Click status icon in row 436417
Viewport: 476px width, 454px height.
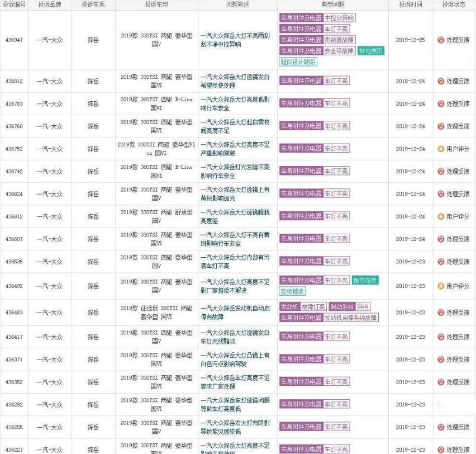point(441,337)
